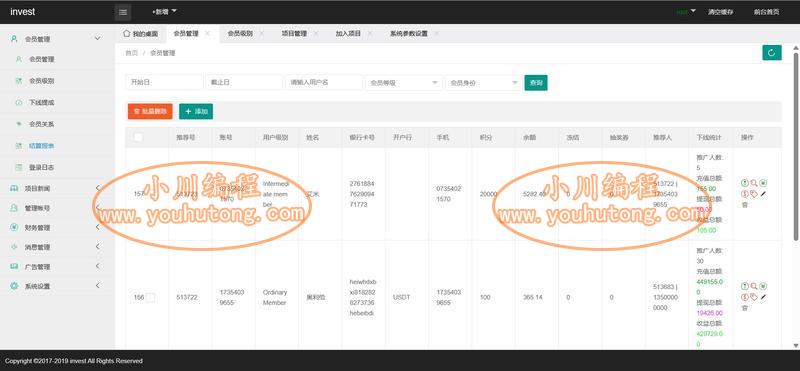Expand the 广告管理 sidebar group
Image resolution: width=800 pixels, height=371 pixels.
(57, 266)
